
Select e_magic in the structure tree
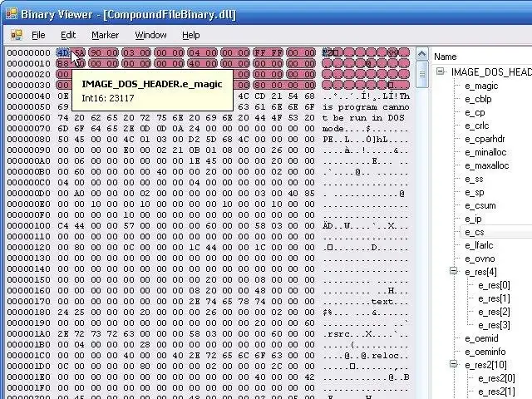481,86
